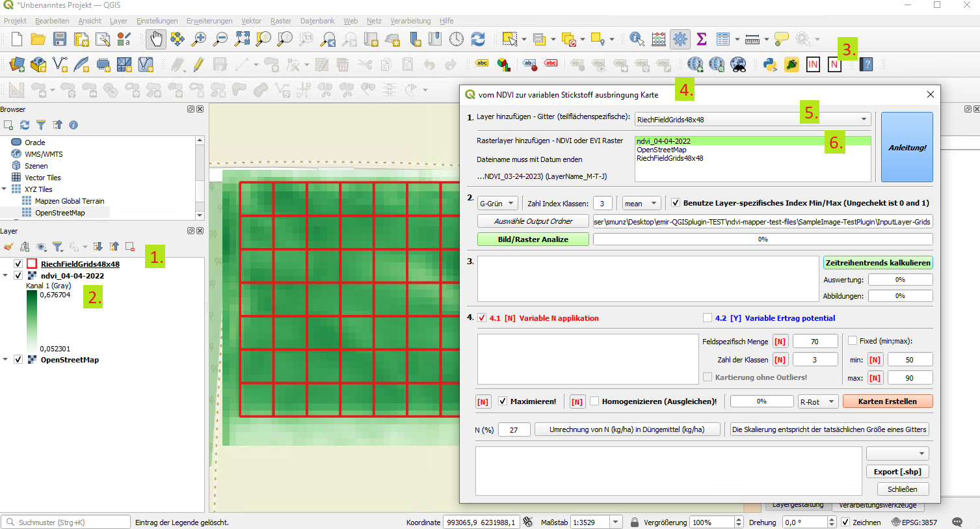The width and height of the screenshot is (980, 529).
Task: Open the plugin with the red IN icon
Action: 813,64
